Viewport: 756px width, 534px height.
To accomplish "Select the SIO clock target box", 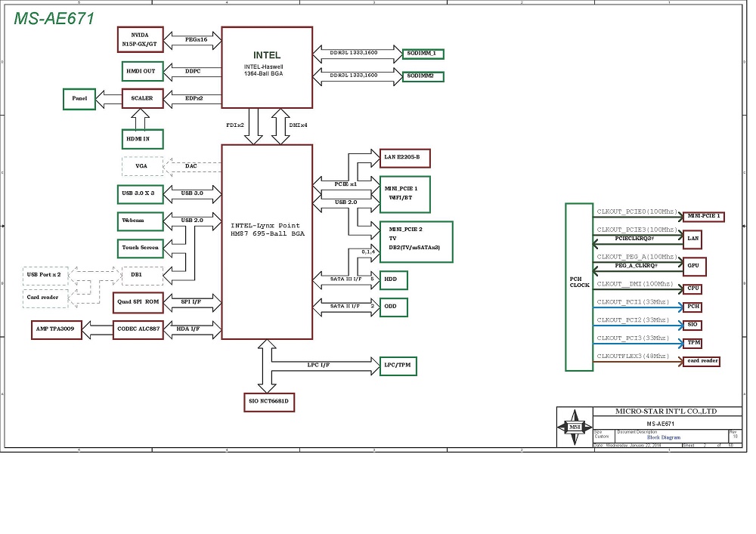I will tap(692, 325).
